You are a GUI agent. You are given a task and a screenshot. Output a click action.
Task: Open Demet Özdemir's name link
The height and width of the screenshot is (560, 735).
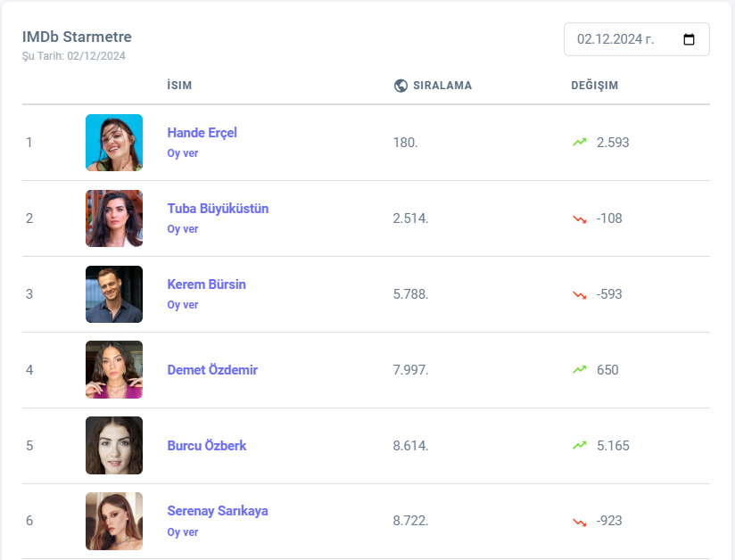coord(212,370)
